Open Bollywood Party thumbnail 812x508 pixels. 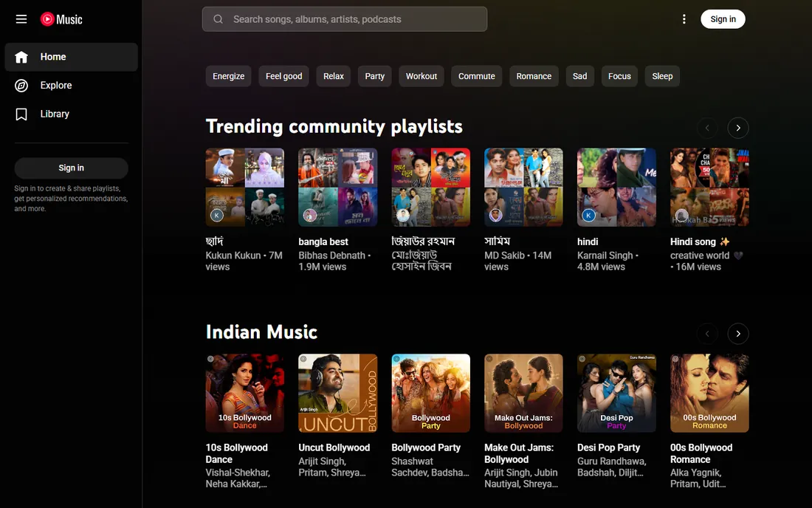click(431, 393)
